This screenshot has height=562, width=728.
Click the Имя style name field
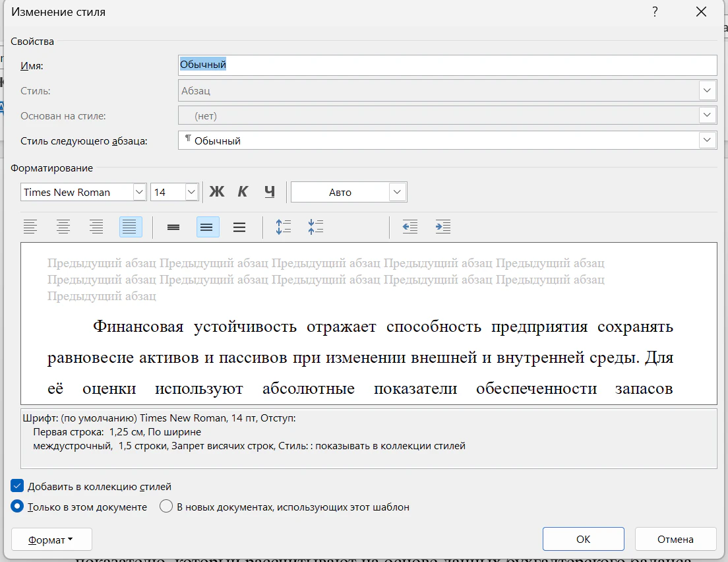click(x=448, y=65)
